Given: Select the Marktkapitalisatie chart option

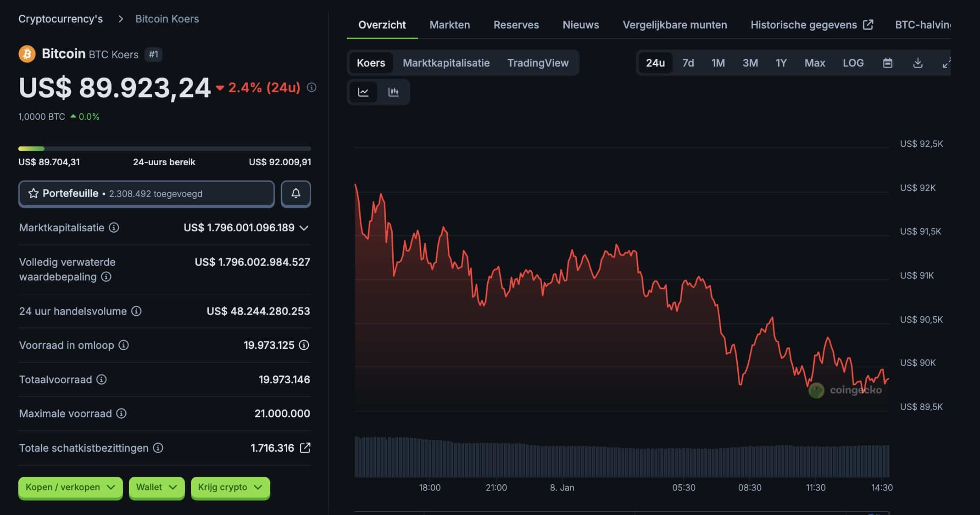Looking at the screenshot, I should 446,63.
